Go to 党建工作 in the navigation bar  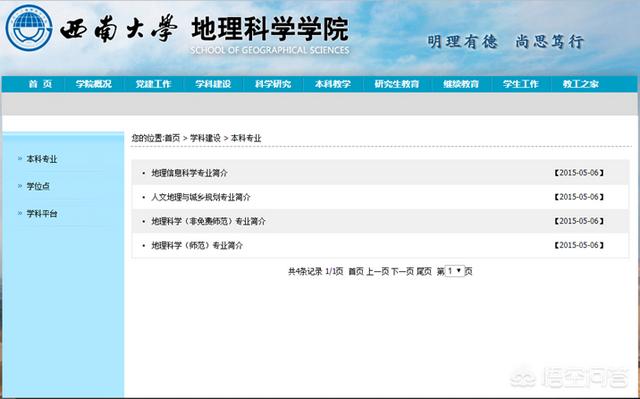click(153, 84)
